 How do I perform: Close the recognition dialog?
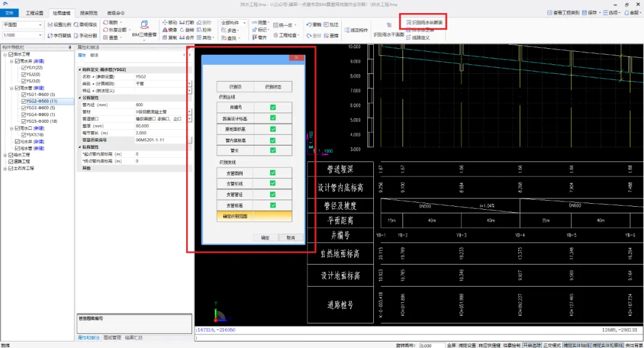pos(296,57)
